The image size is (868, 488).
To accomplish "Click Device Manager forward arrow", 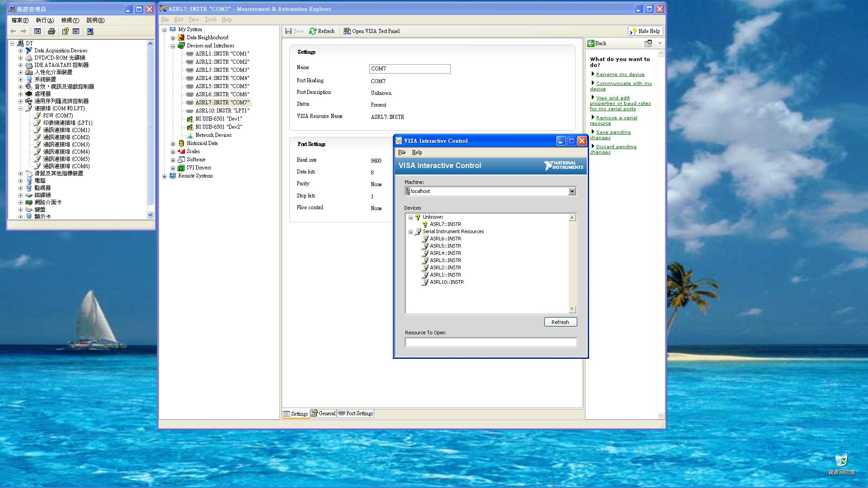I will click(24, 31).
